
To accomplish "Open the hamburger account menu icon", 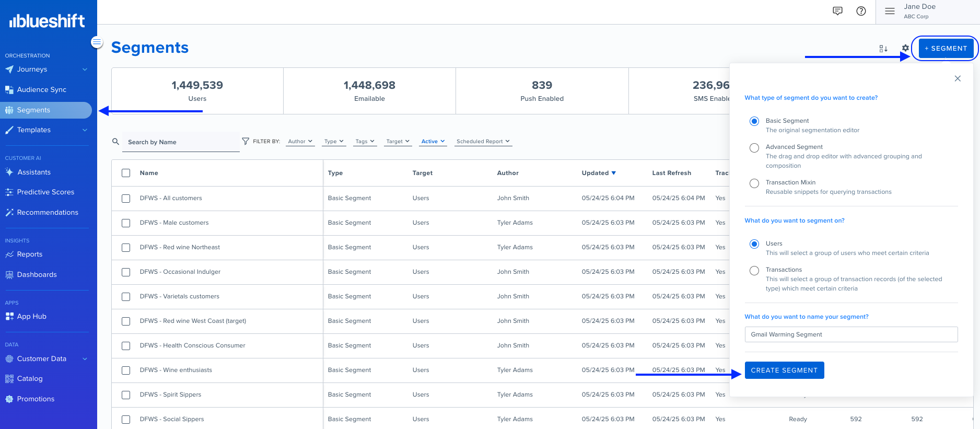I will (x=890, y=11).
